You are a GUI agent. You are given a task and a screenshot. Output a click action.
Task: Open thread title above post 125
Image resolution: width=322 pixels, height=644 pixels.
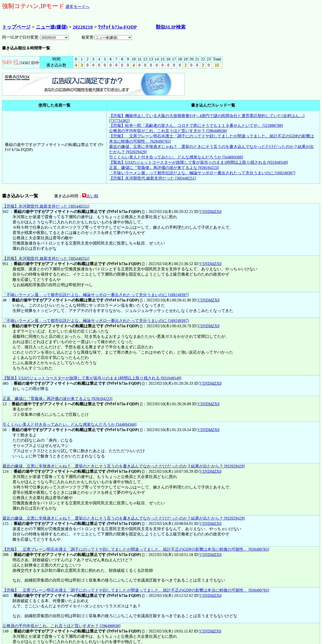pyautogui.click(x=124, y=518)
